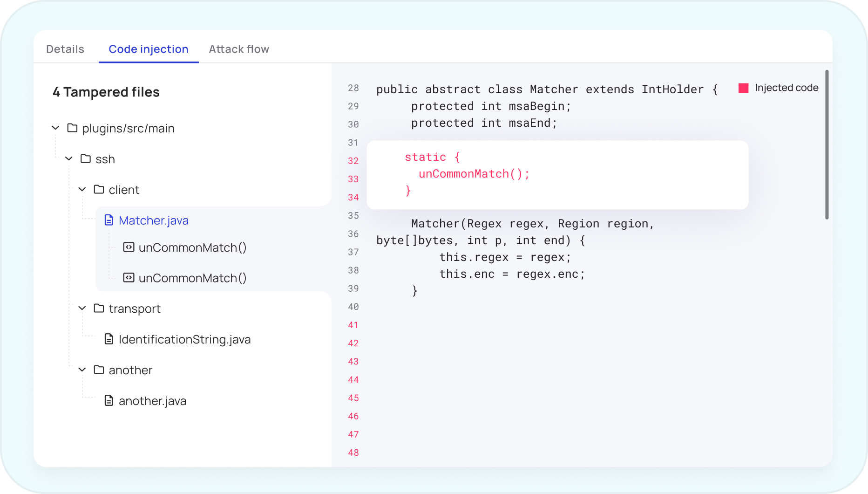This screenshot has width=868, height=494.
Task: Click the another.java file icon
Action: (x=109, y=400)
